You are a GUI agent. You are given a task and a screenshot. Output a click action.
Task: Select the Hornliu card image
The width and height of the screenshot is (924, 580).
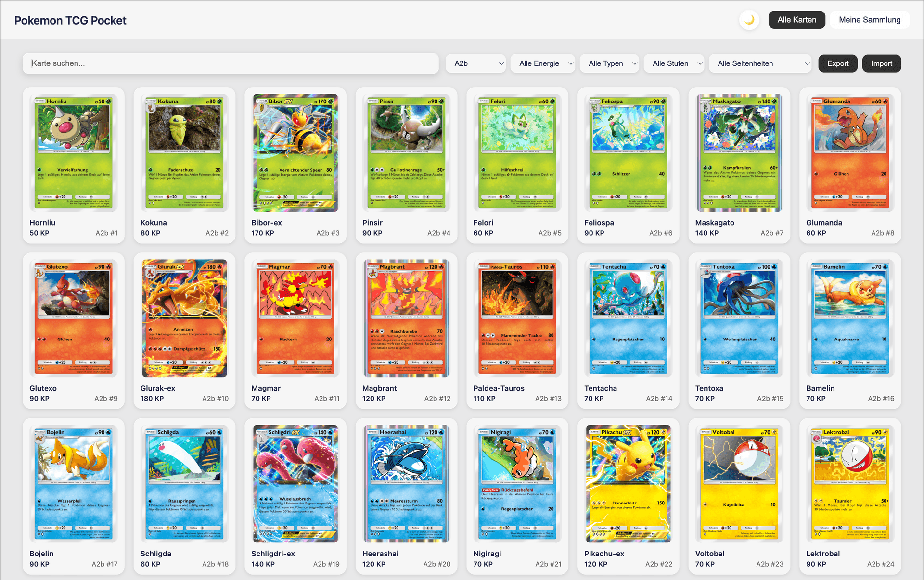(74, 152)
